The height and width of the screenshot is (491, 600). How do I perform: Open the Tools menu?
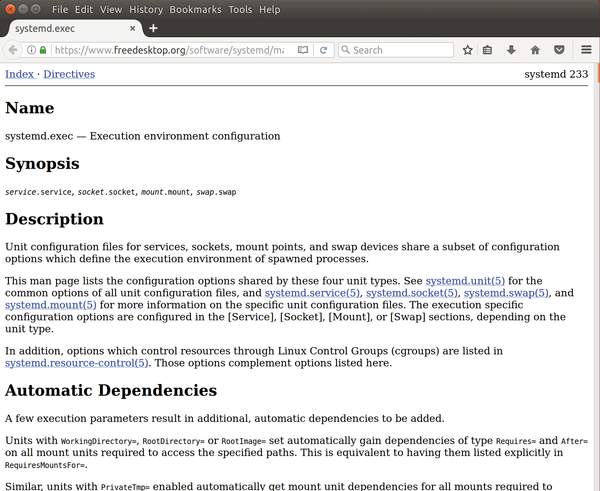(x=240, y=9)
